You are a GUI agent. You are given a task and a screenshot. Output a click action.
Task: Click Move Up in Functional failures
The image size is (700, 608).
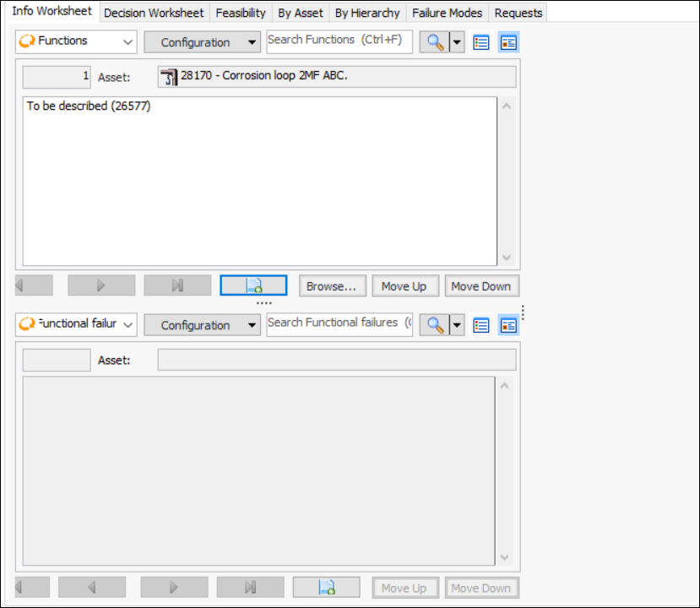405,588
